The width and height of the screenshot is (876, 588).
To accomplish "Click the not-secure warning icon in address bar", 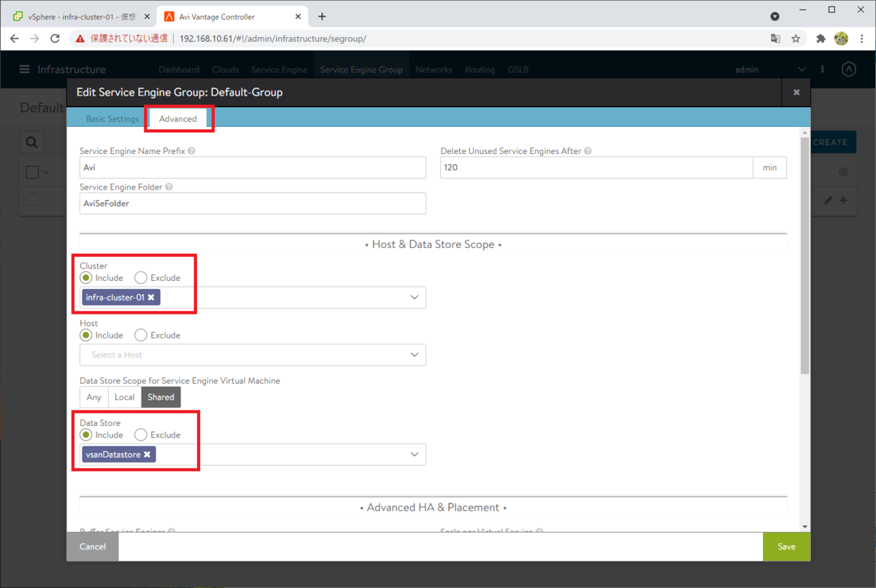I will coord(80,39).
